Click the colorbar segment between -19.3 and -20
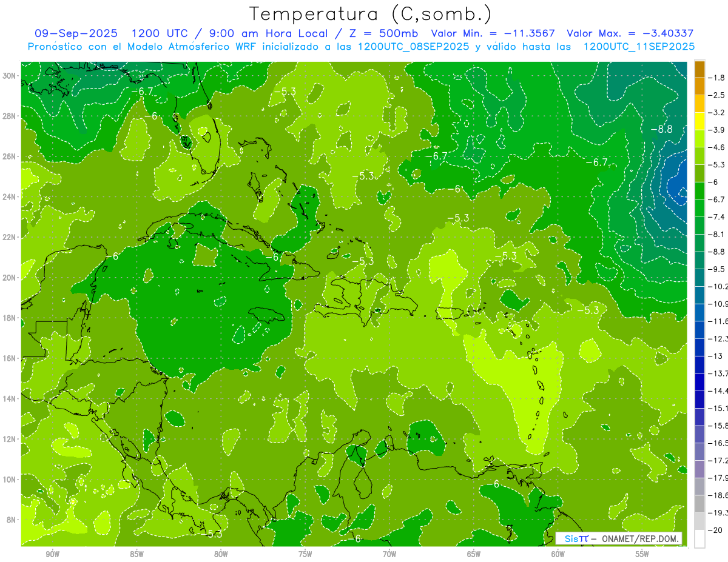Viewport: 728px width, 562px height. pyautogui.click(x=699, y=521)
